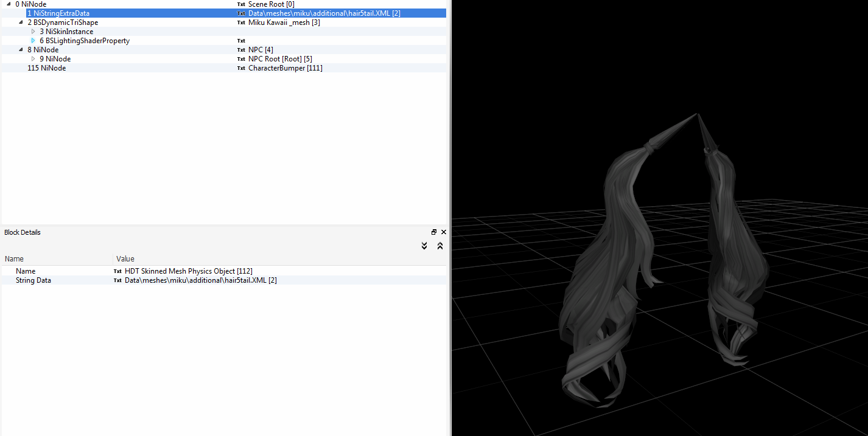The height and width of the screenshot is (436, 868).
Task: Click the Block Details panel title
Action: click(x=23, y=232)
